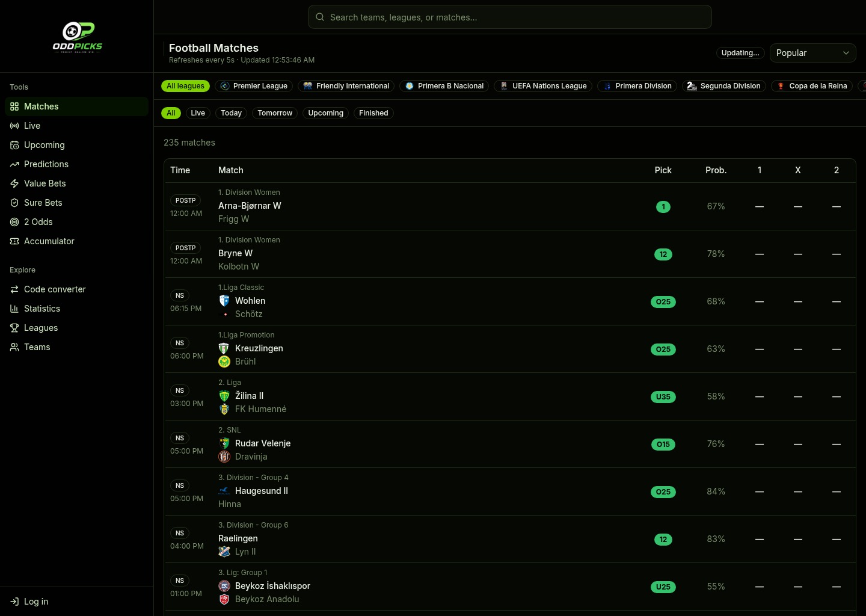This screenshot has height=616, width=866.
Task: Click the Haugesund II team crest
Action: [224, 491]
